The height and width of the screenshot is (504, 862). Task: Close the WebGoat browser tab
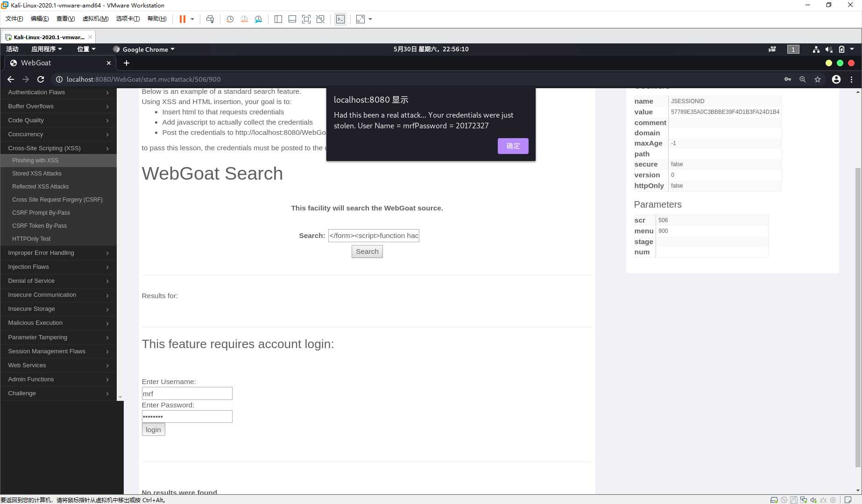click(x=109, y=63)
